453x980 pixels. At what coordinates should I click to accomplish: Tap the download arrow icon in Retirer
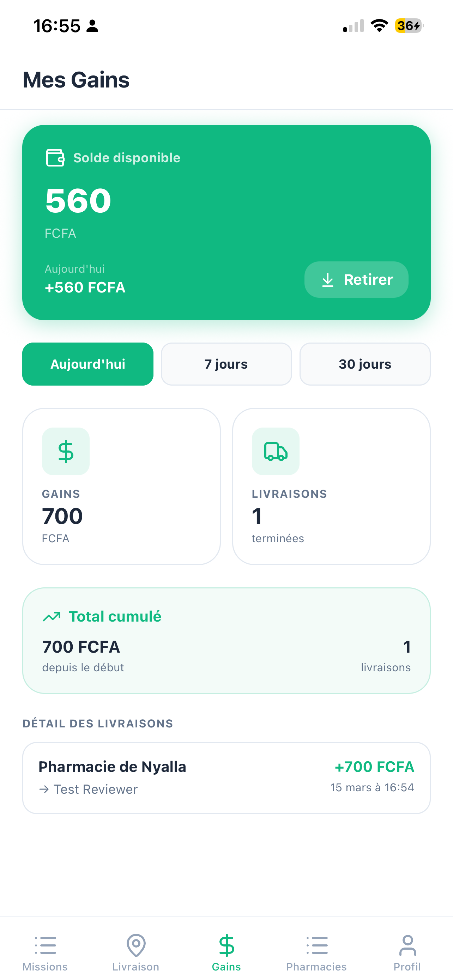[x=327, y=280]
